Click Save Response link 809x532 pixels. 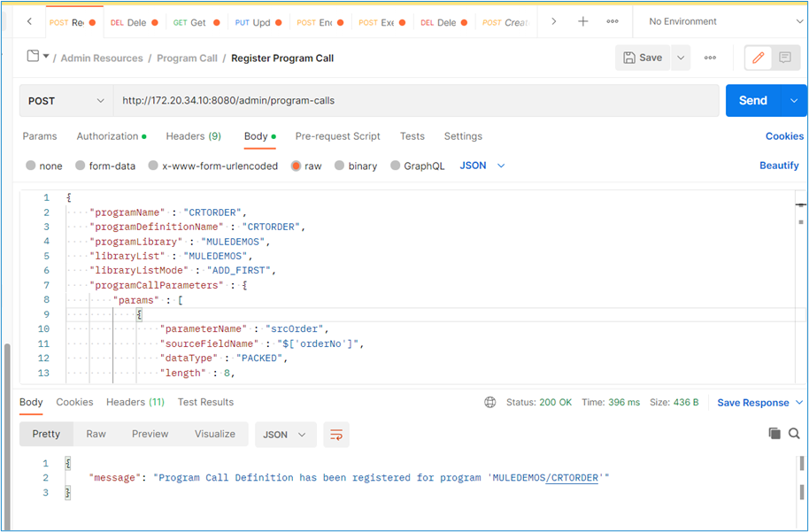click(753, 403)
